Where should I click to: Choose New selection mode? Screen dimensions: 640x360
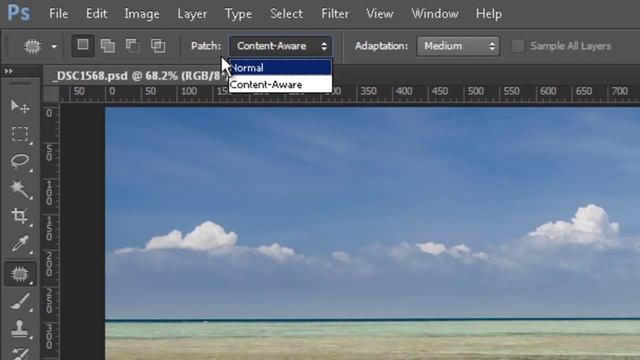[83, 46]
